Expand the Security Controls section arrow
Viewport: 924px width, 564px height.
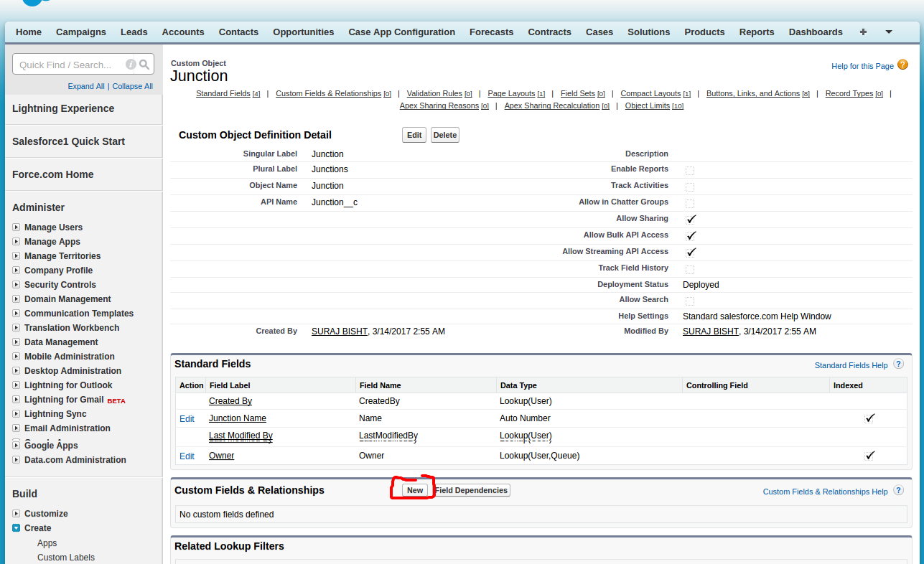(16, 285)
